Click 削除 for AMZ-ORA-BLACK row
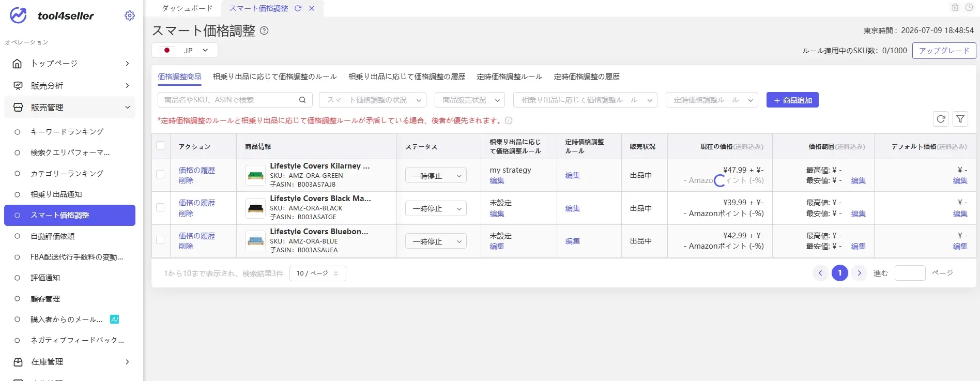 186,214
